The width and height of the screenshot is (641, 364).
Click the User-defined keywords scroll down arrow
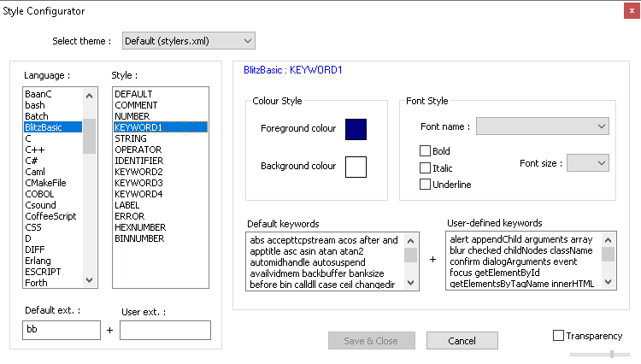tap(608, 282)
